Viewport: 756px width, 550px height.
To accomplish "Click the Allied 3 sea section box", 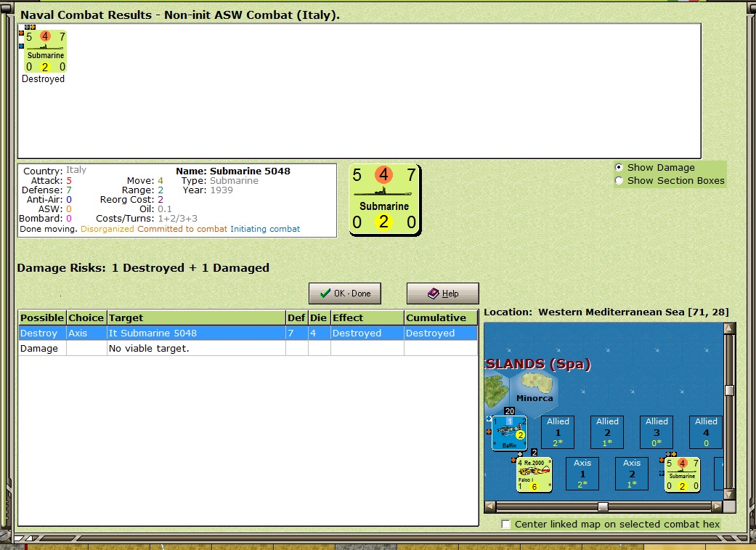I will (657, 432).
